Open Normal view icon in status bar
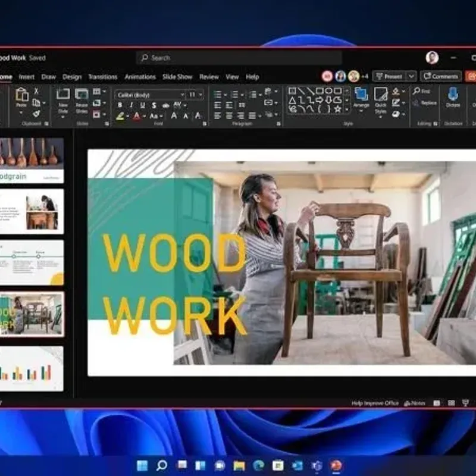Viewport: 476px width, 476px height. (437, 403)
